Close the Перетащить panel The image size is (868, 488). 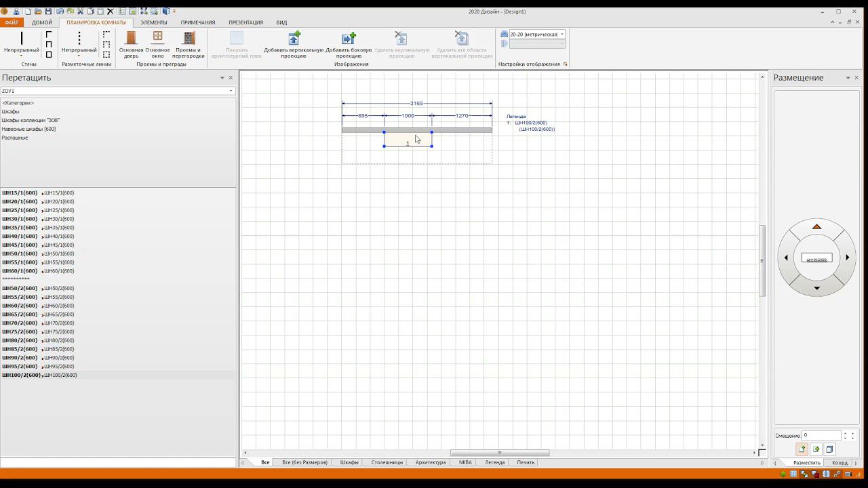[x=231, y=78]
